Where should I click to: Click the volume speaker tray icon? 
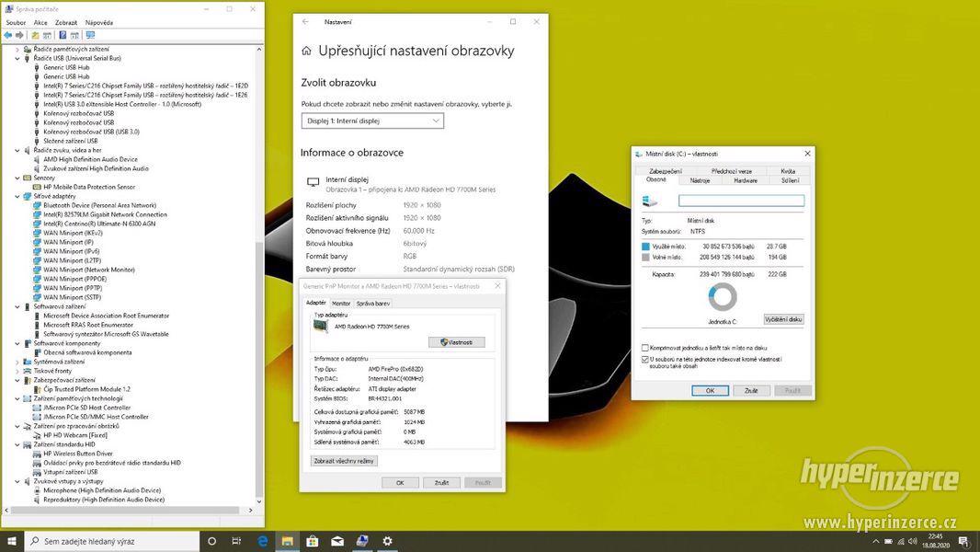913,541
